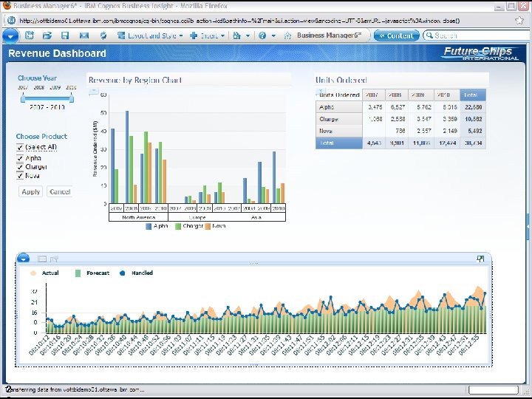Viewport: 532px width, 399px height.
Task: Expand the Help dropdown arrow
Action: 273,35
